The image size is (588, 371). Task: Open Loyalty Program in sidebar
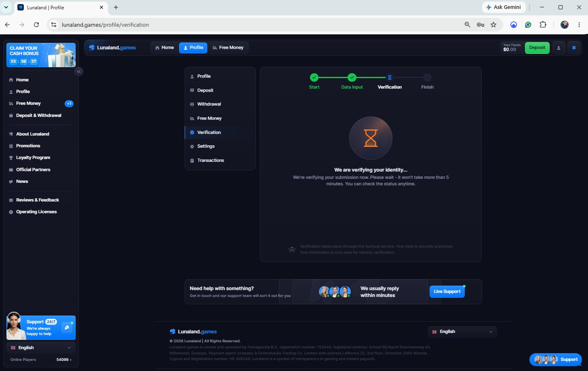pyautogui.click(x=41, y=157)
